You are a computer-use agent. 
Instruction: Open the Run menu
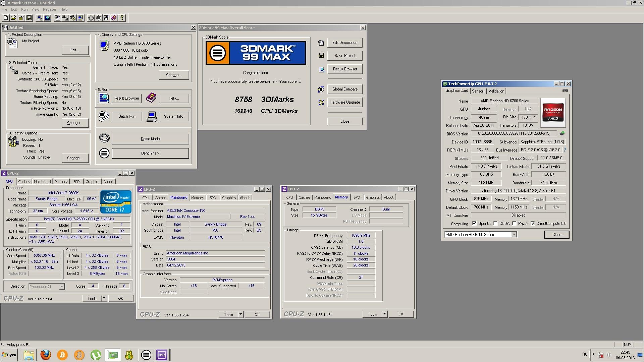24,9
